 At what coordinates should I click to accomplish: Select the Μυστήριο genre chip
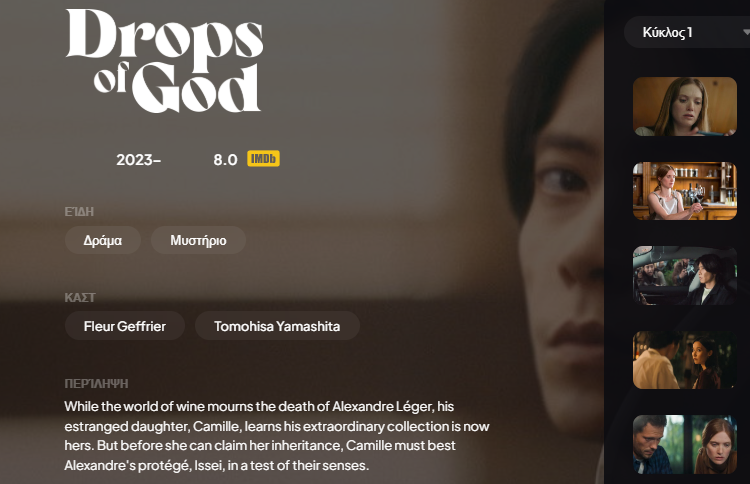[x=199, y=240]
